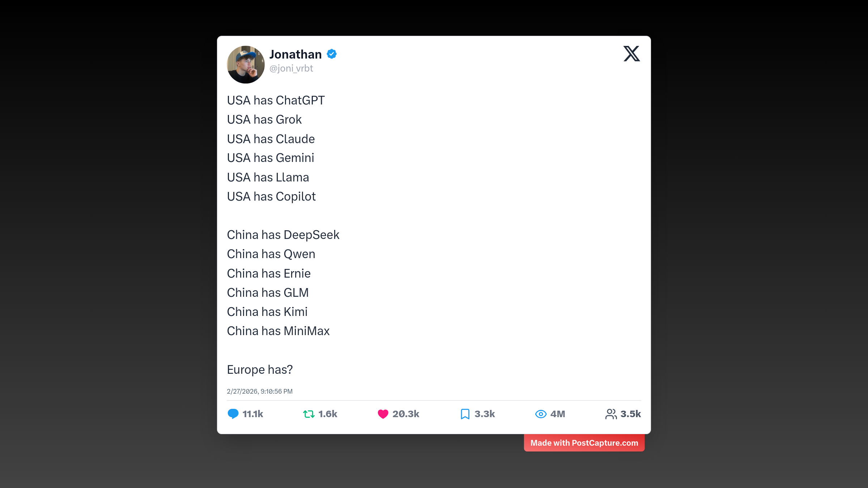
Task: Click the green repost arrows icon
Action: click(309, 414)
